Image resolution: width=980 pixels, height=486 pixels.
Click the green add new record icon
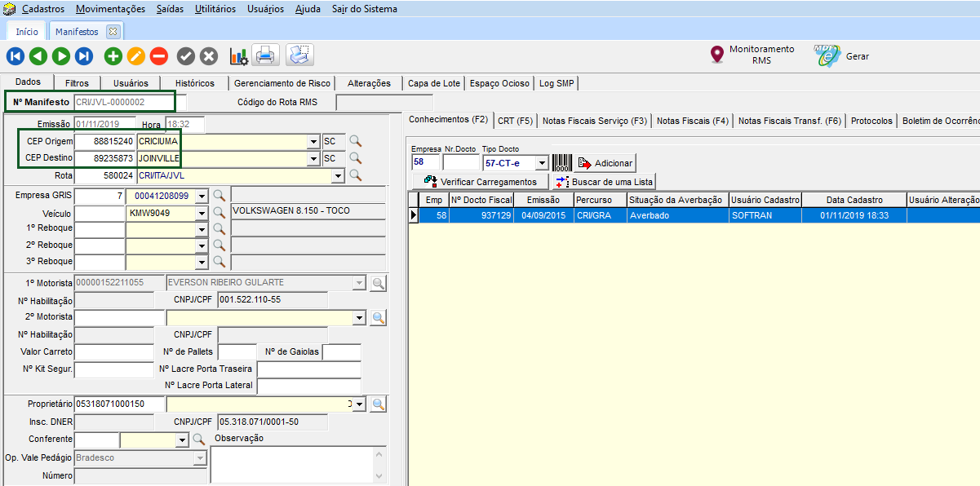[113, 56]
